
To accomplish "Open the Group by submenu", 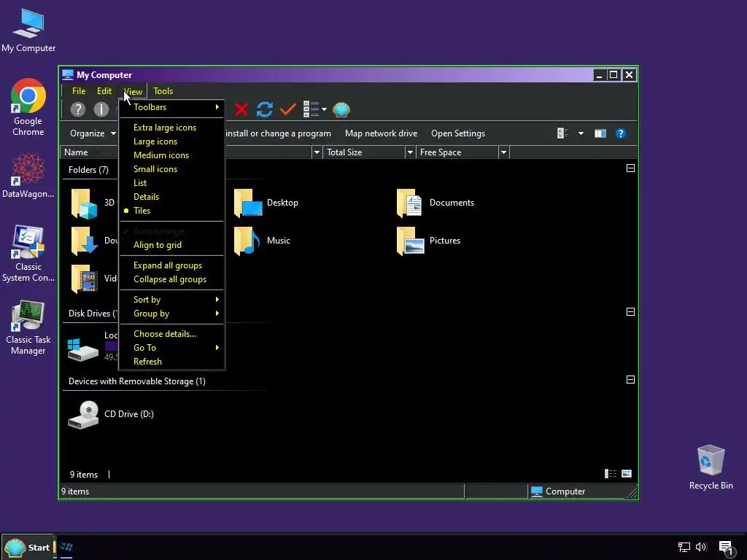I will click(172, 314).
